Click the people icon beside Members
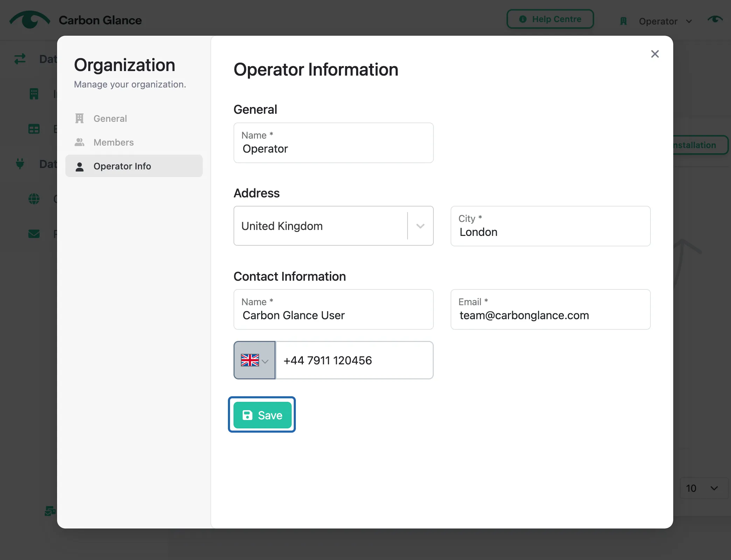This screenshot has height=560, width=731. point(79,142)
